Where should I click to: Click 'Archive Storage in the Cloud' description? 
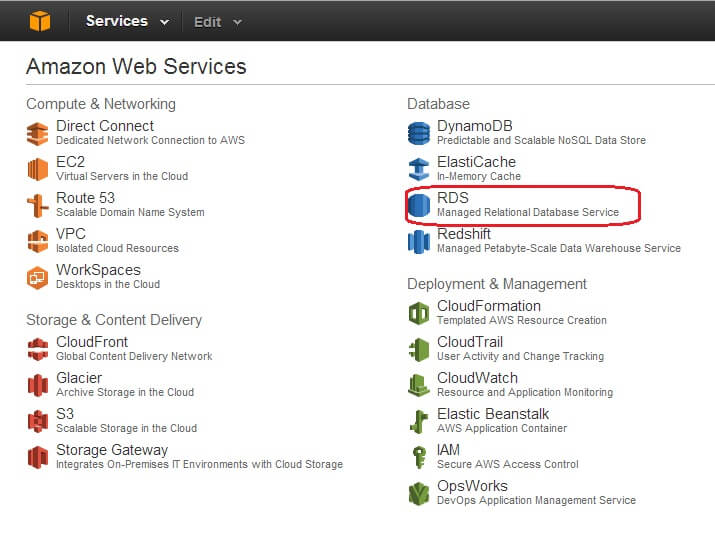125,392
